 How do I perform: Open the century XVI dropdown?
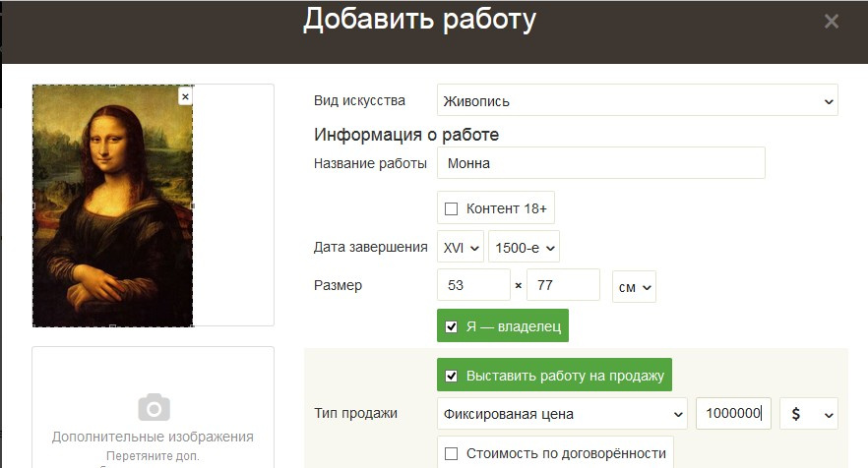pyautogui.click(x=461, y=247)
